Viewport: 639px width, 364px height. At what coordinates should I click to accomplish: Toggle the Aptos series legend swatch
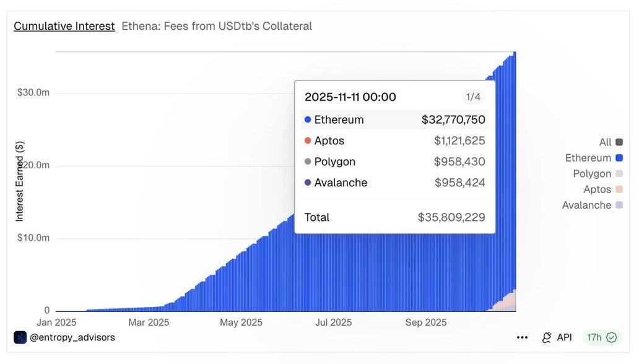click(x=619, y=190)
